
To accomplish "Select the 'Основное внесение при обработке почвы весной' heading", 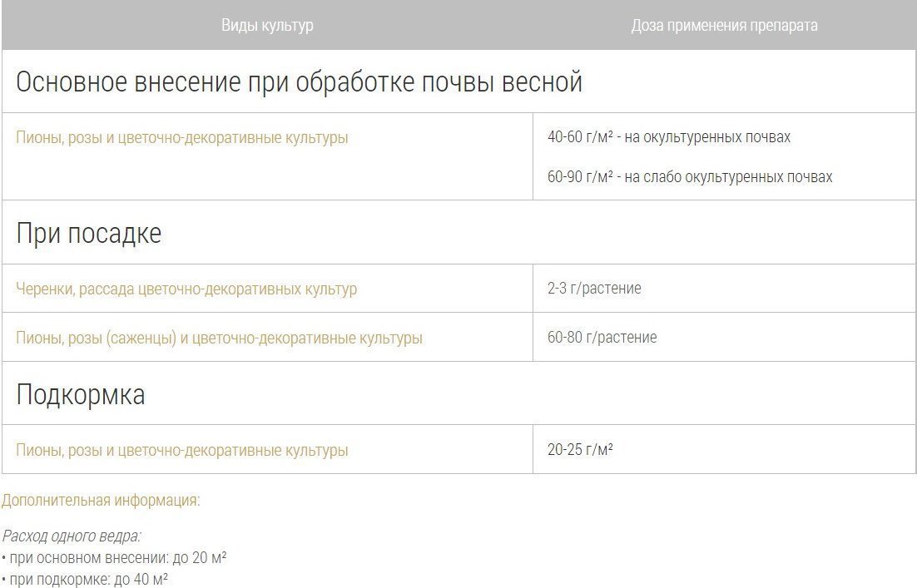I will 299,82.
